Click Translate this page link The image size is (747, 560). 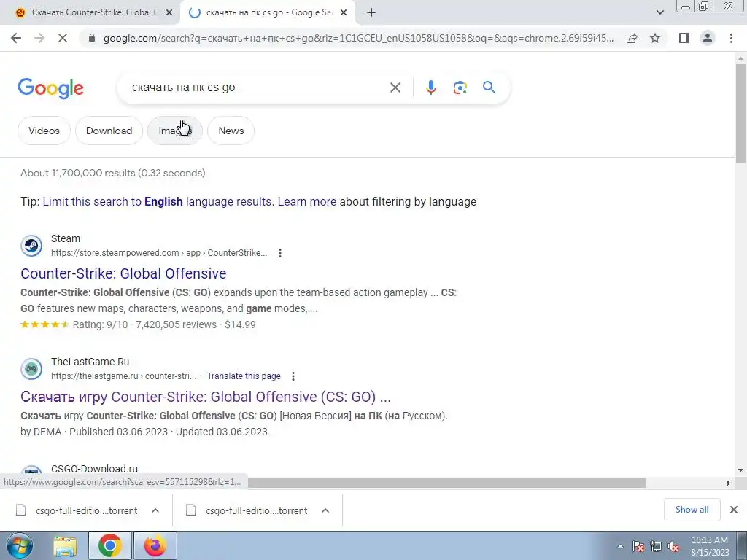(244, 376)
